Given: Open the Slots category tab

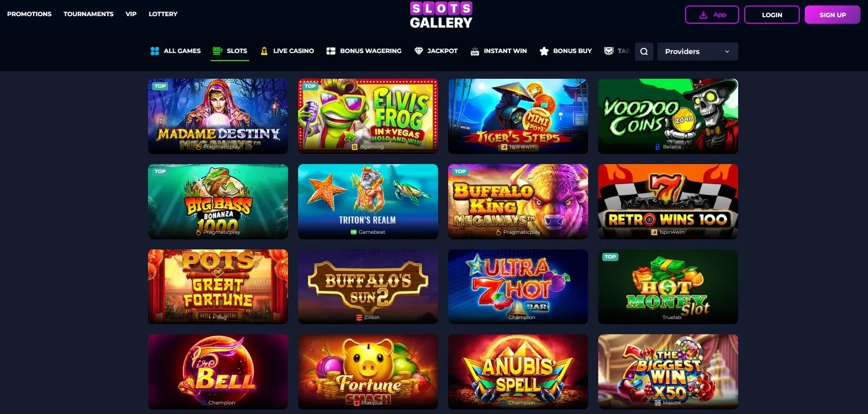Looking at the screenshot, I should coord(230,51).
